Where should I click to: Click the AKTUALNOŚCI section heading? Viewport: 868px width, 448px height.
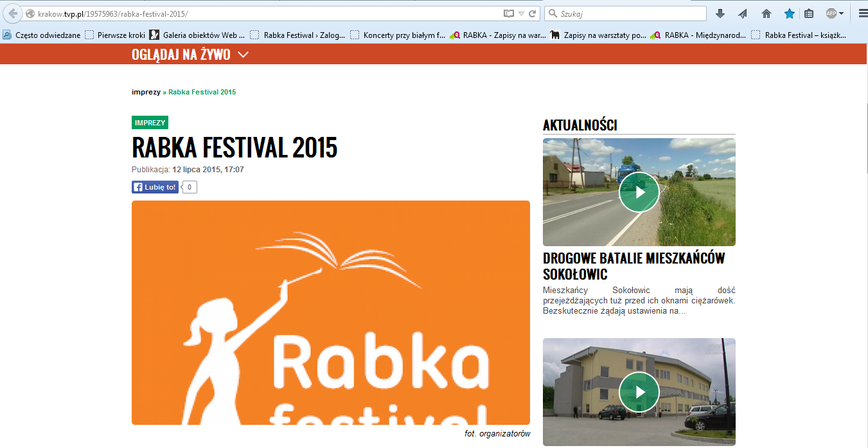tap(580, 125)
